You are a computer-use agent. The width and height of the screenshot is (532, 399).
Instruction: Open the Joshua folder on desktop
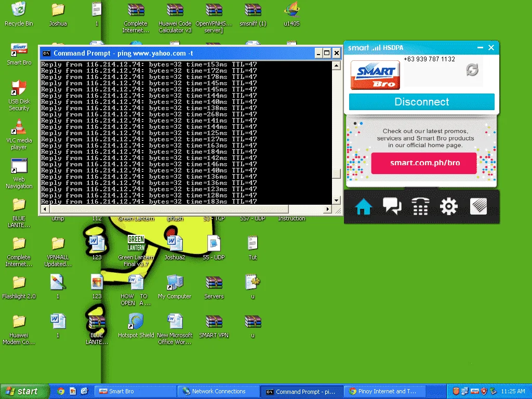(x=58, y=14)
